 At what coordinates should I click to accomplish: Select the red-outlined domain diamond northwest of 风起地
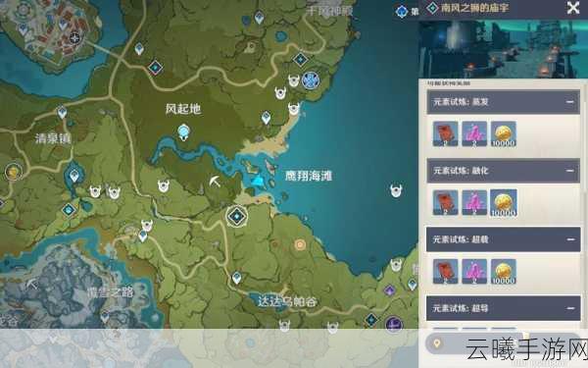[x=155, y=68]
